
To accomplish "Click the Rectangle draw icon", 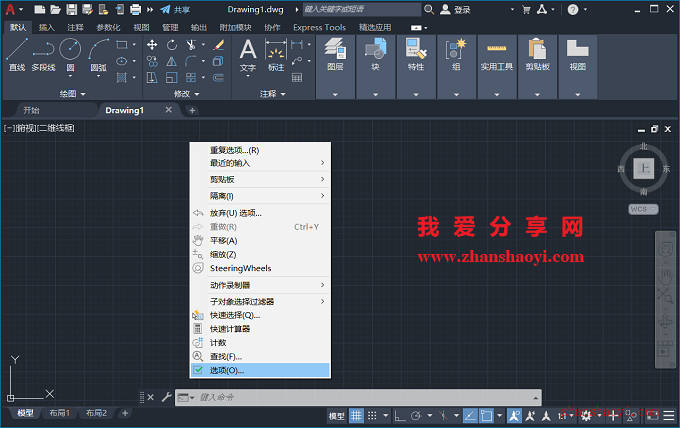I will tap(122, 45).
